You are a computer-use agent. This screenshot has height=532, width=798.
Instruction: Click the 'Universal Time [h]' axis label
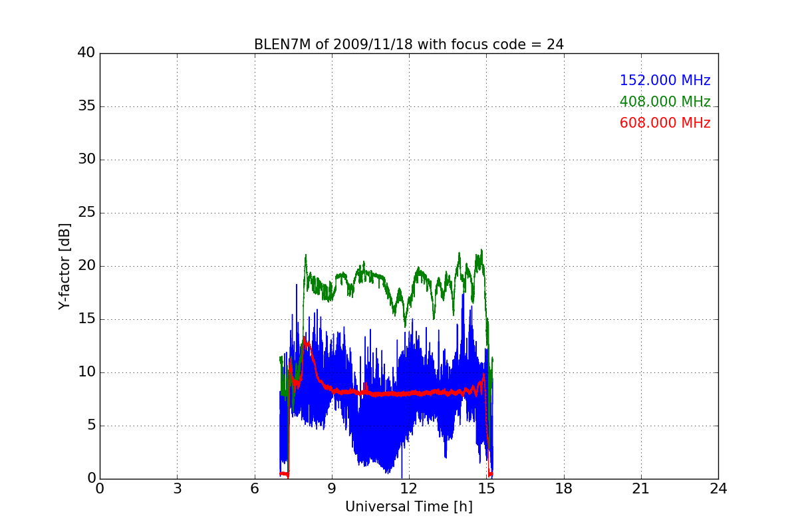[x=409, y=507]
